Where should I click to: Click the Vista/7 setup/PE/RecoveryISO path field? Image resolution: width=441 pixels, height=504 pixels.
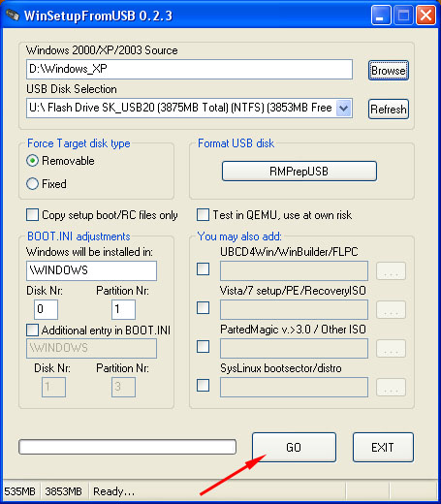(x=294, y=309)
